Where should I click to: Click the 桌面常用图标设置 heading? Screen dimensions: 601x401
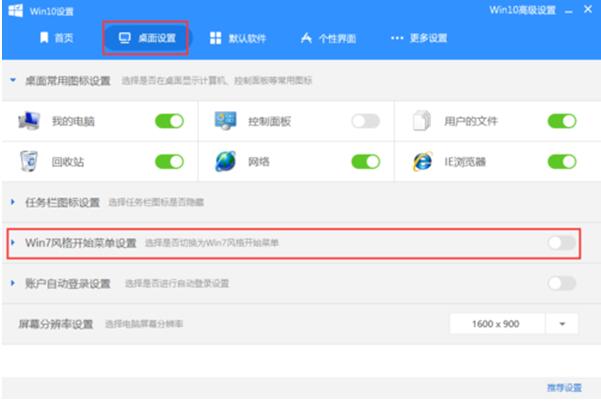[68, 81]
